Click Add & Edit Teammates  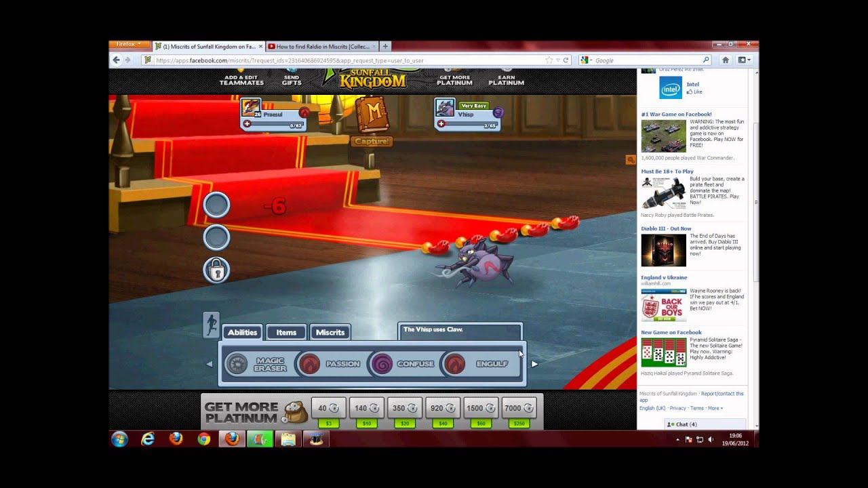point(241,79)
